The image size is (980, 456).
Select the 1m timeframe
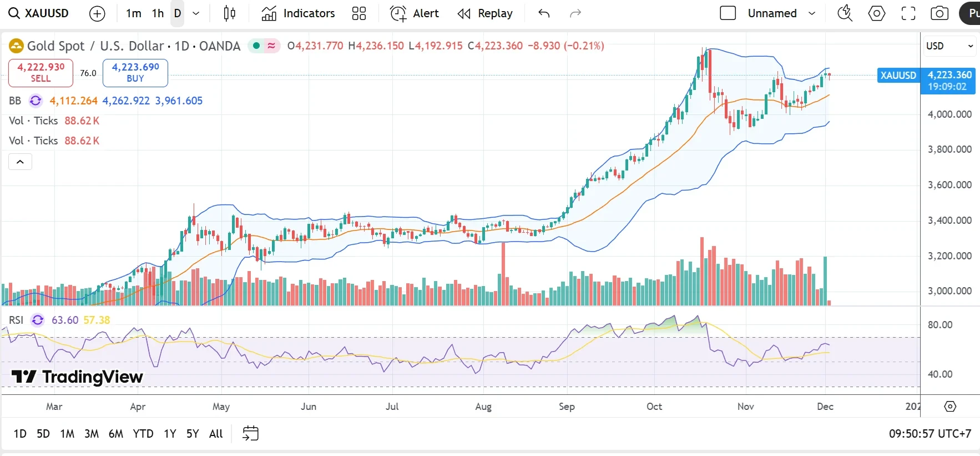tap(133, 13)
